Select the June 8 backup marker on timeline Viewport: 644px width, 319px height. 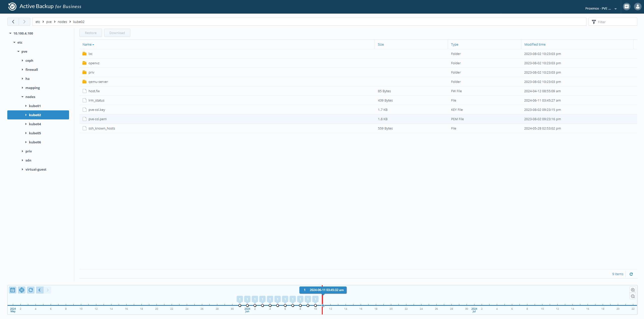pyautogui.click(x=300, y=305)
